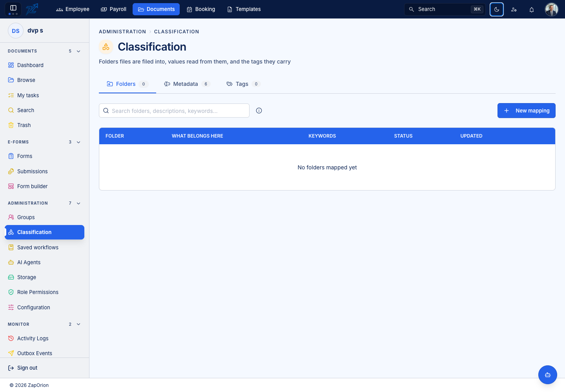Open Groups in the sidebar
565x392 pixels.
click(x=44, y=217)
